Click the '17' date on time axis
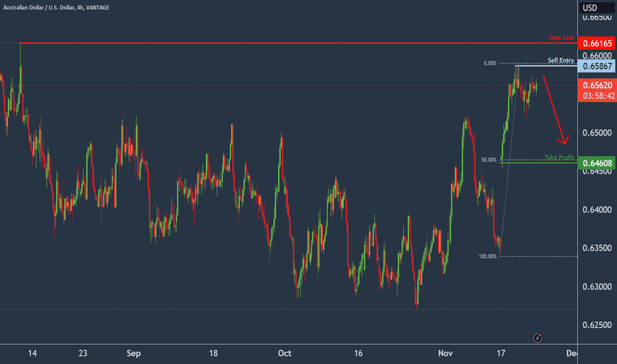Viewport: 617px width, 364px height. coord(500,353)
